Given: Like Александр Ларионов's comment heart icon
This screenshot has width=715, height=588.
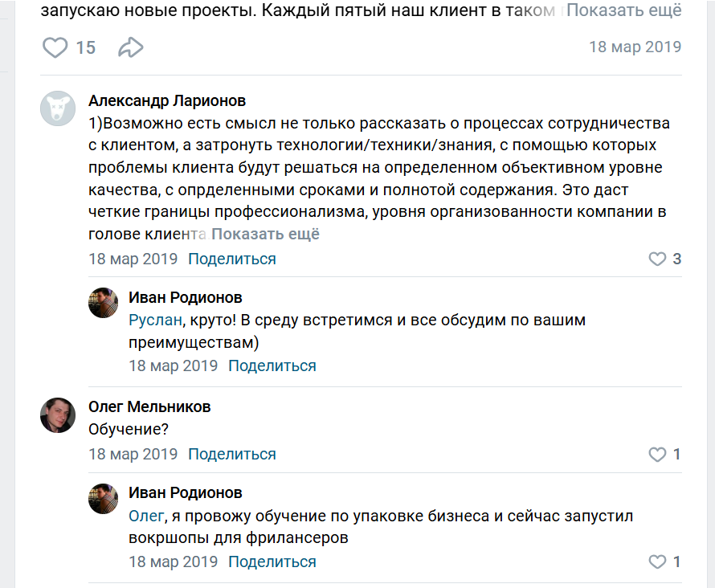Looking at the screenshot, I should coord(659,259).
